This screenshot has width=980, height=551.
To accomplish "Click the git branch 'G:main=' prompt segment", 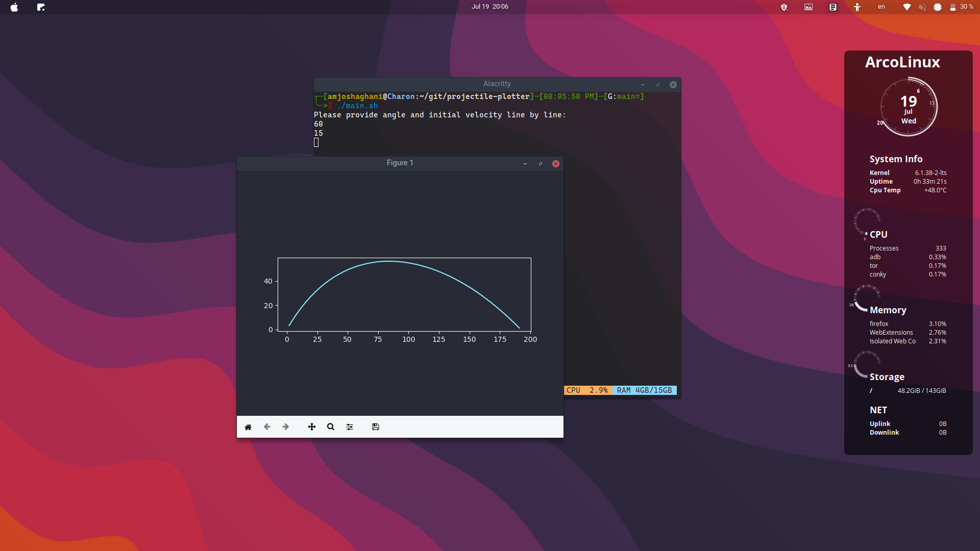I will (624, 96).
